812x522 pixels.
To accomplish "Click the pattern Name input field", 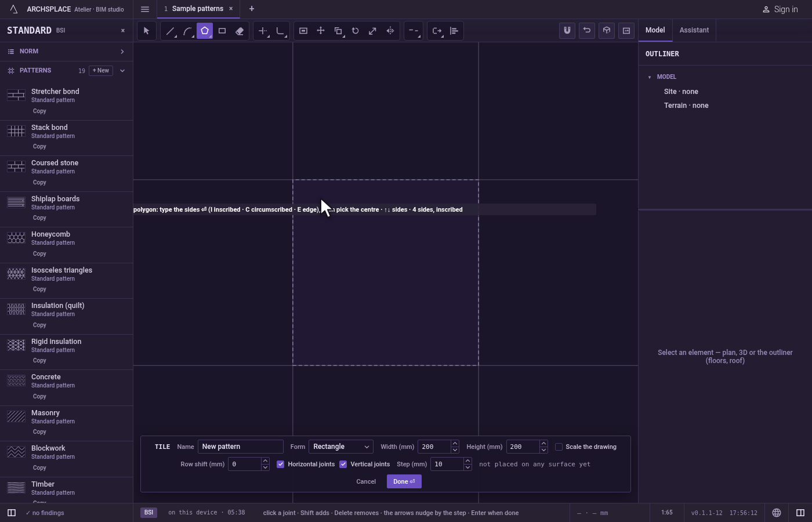I will click(241, 447).
